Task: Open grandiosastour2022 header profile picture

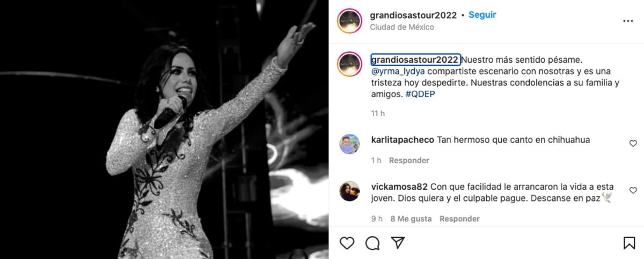Action: (349, 21)
